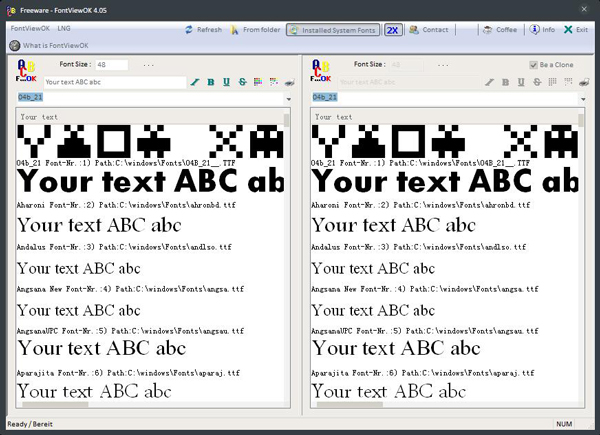Click the globe icon beside What is FontViewOK

[x=15, y=46]
